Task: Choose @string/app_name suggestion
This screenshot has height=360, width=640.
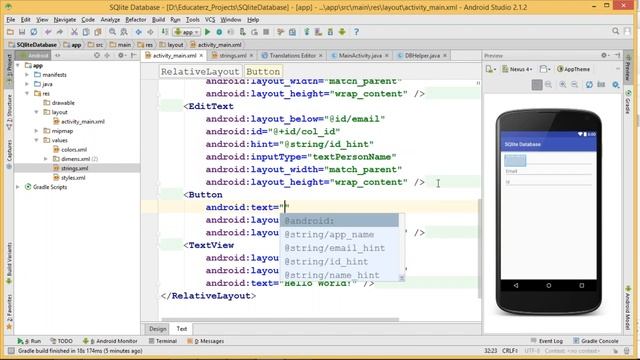Action: click(340, 234)
